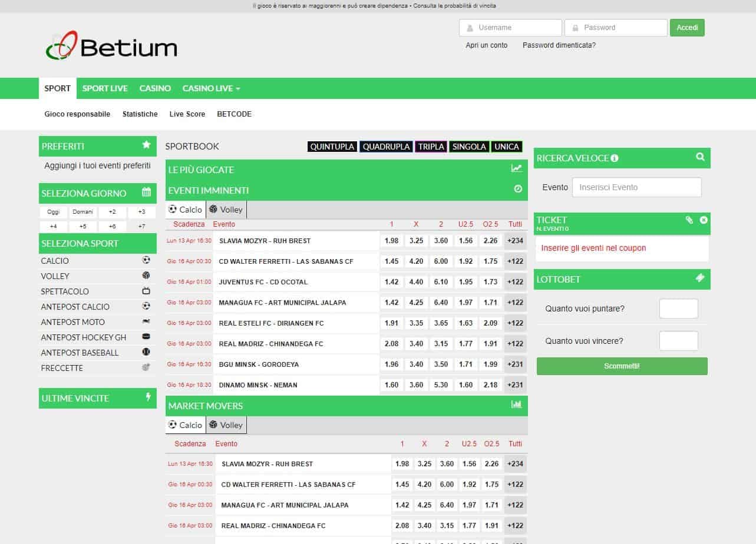Image resolution: width=756 pixels, height=544 pixels.
Task: Click the Accedi login button
Action: tap(687, 28)
